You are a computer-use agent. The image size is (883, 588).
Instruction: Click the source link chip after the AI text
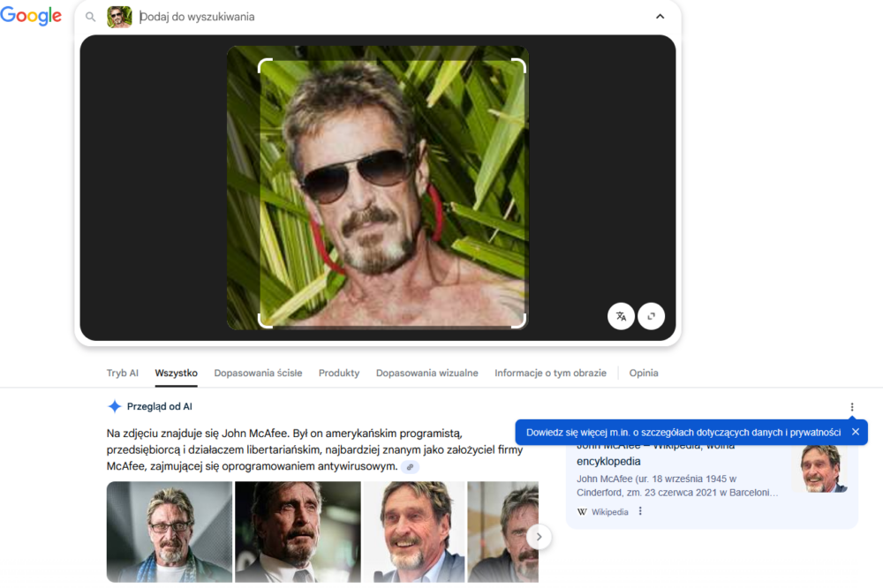(x=410, y=466)
